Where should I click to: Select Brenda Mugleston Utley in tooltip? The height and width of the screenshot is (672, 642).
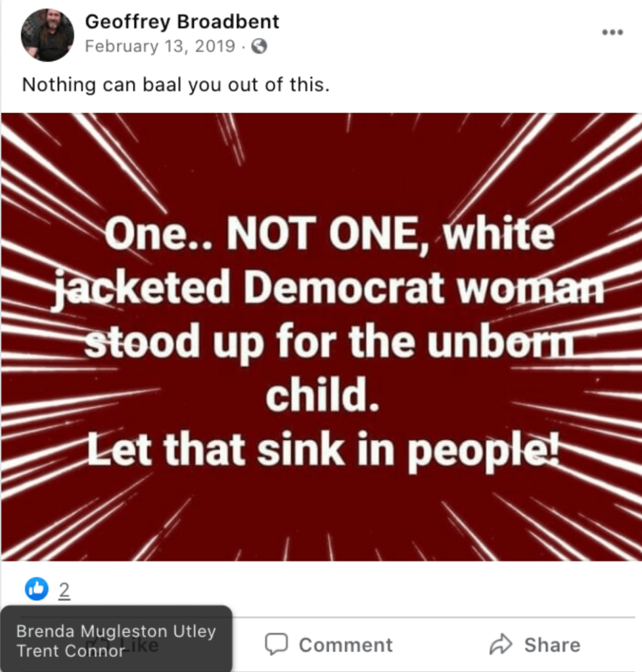coord(116,631)
